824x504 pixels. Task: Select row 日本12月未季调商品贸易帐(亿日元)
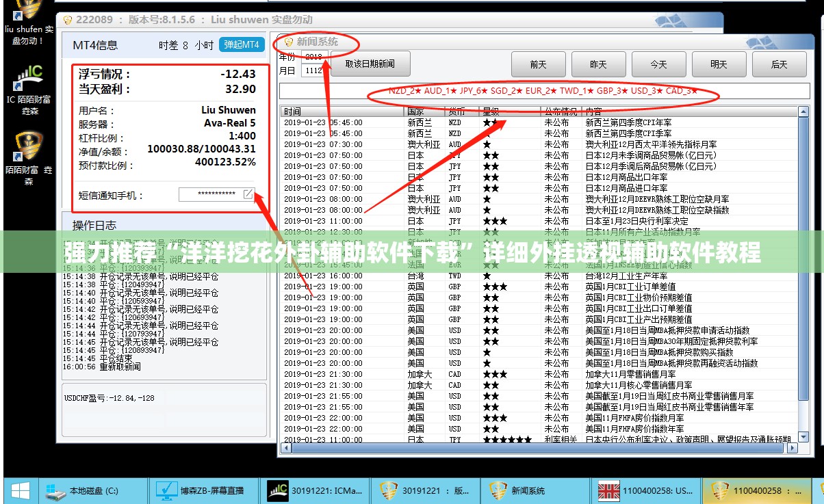pyautogui.click(x=539, y=155)
